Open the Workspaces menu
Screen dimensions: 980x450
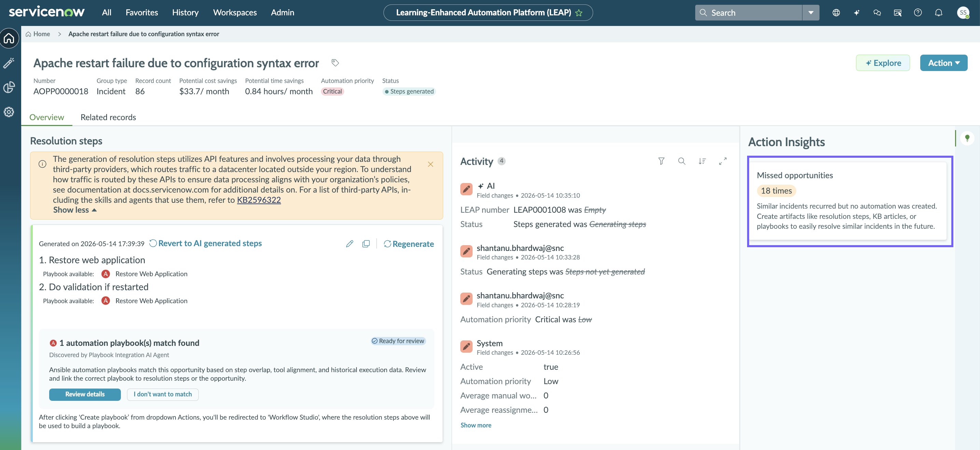(x=235, y=12)
